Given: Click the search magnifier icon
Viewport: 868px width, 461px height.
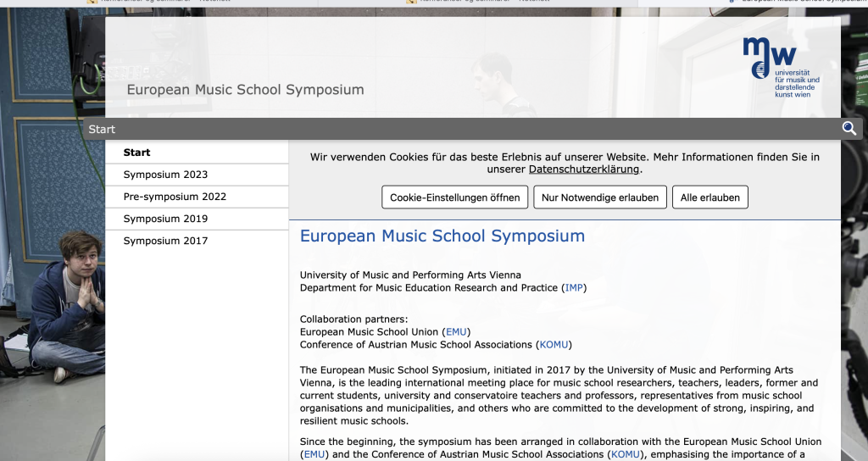Looking at the screenshot, I should click(x=849, y=129).
